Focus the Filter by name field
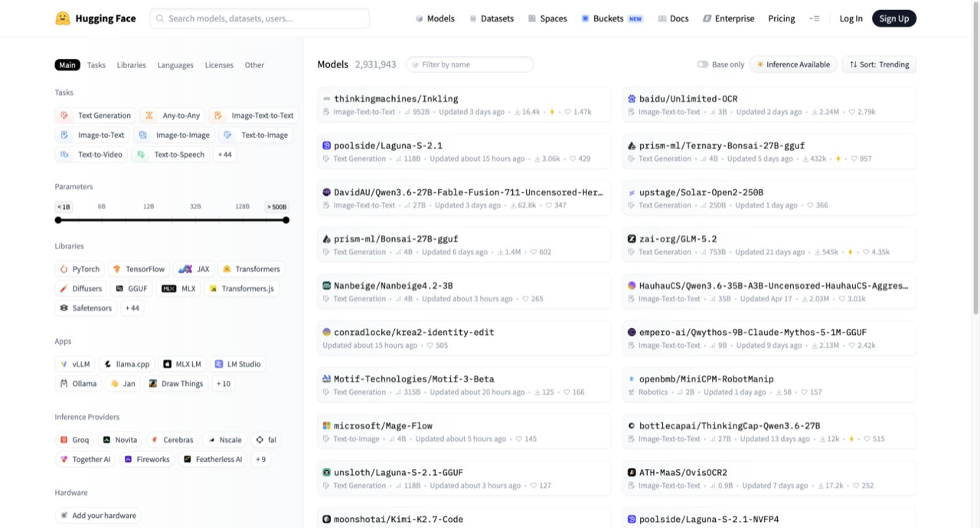Screen dimensions: 980x528 [x=469, y=64]
